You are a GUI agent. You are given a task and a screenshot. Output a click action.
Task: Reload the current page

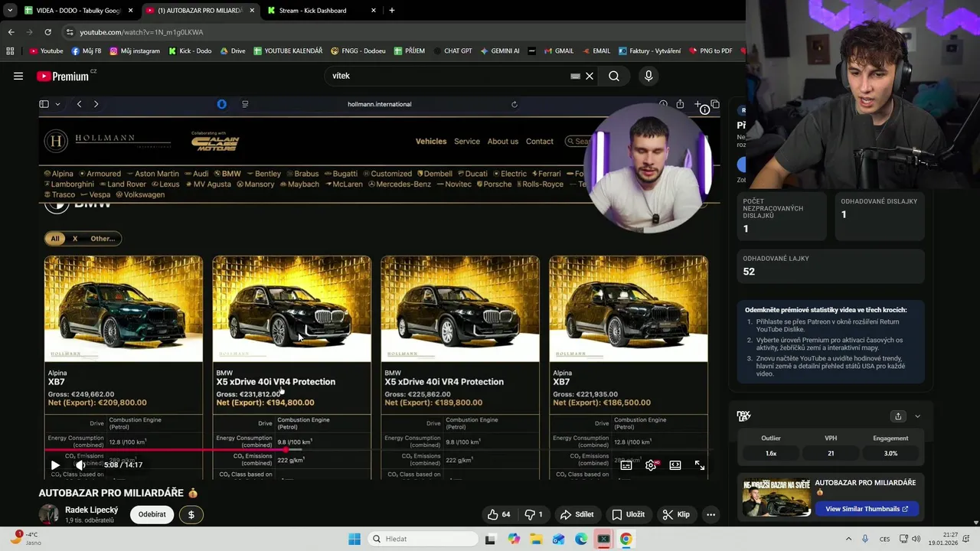(x=47, y=32)
